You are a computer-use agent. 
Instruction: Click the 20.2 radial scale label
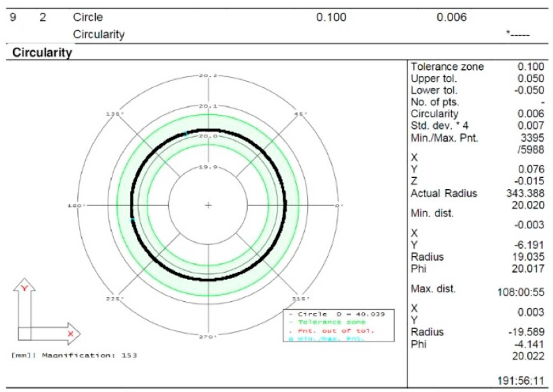coord(208,76)
